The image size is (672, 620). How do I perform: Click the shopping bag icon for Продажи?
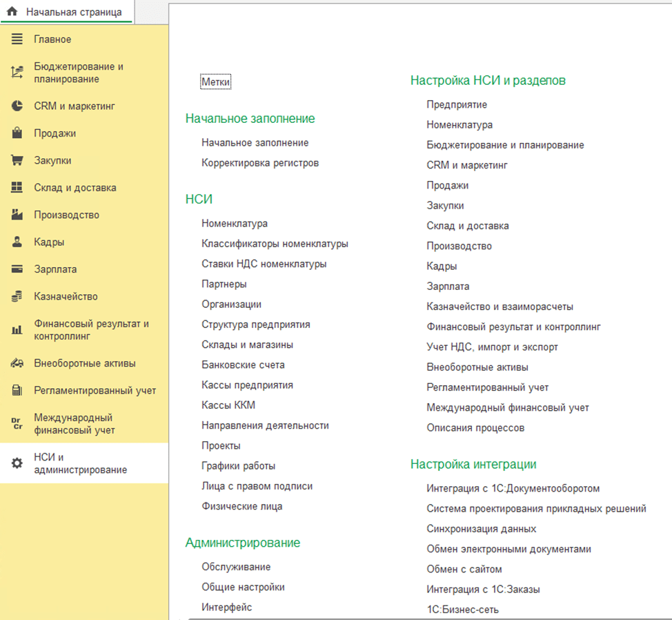(x=17, y=133)
